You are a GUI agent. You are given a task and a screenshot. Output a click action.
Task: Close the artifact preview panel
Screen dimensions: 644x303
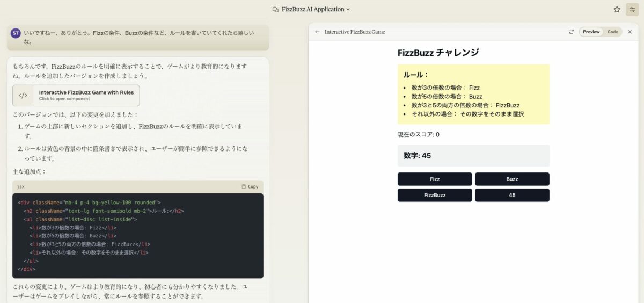click(630, 32)
